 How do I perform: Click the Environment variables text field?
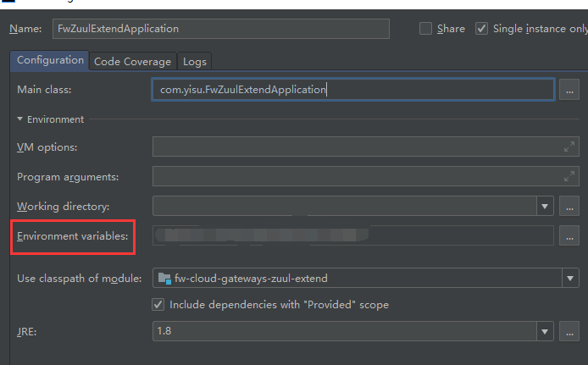click(352, 236)
